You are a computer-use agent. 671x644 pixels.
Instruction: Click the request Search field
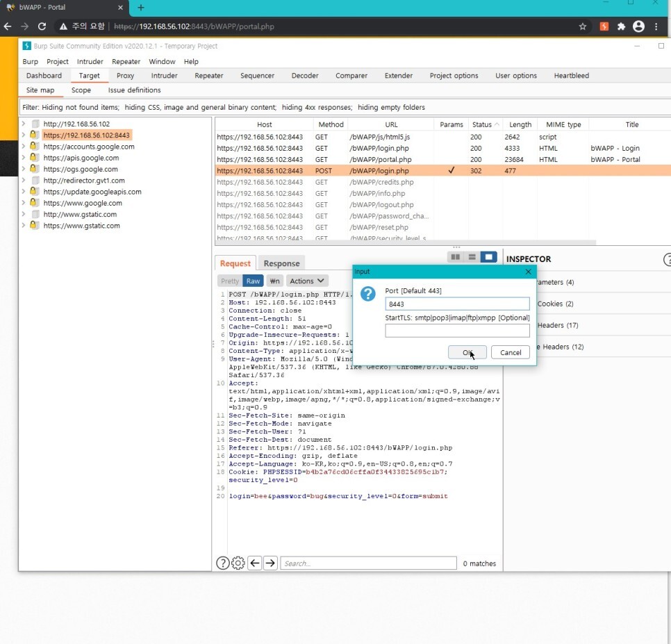pos(368,563)
